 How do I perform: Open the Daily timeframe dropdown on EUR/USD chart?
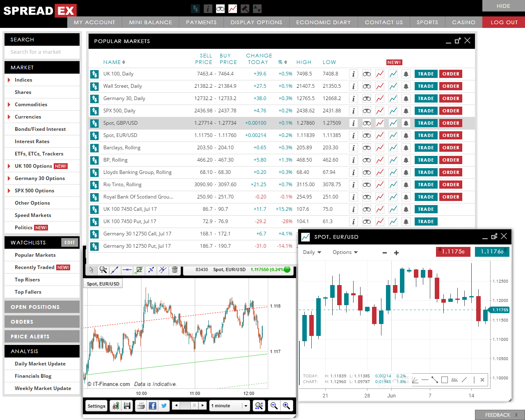click(x=312, y=252)
